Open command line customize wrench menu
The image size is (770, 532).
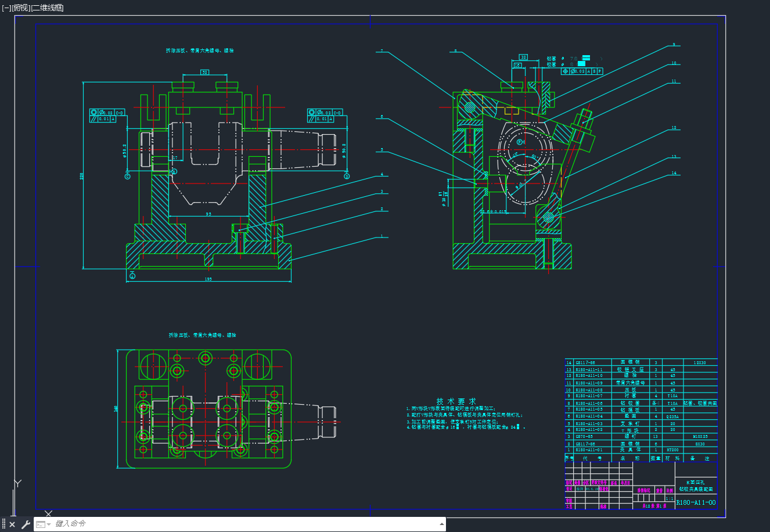click(26, 524)
